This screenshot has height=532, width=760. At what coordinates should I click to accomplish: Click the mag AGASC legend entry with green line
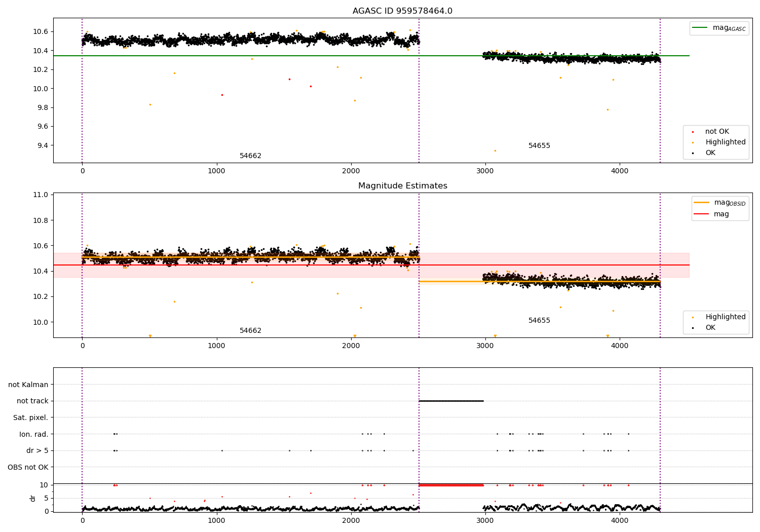click(719, 28)
